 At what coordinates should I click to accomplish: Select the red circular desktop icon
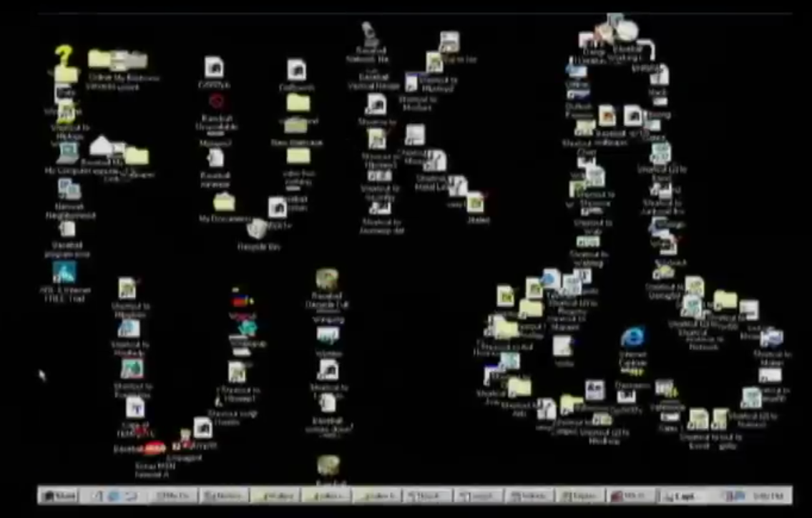217,101
